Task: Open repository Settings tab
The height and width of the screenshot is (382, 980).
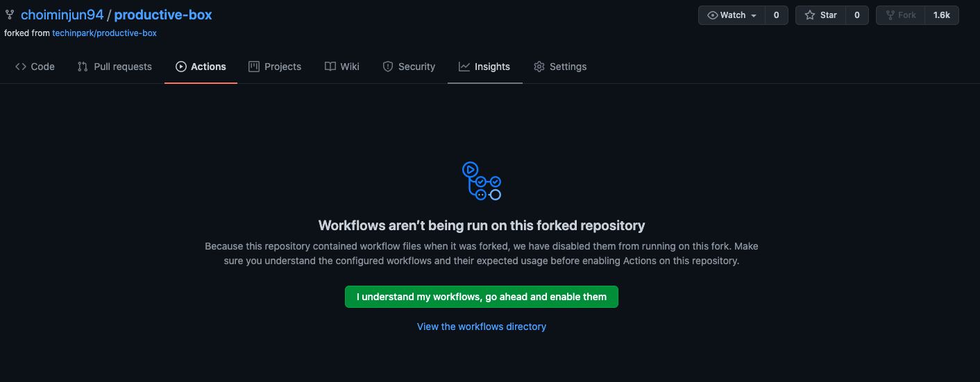Action: click(560, 67)
